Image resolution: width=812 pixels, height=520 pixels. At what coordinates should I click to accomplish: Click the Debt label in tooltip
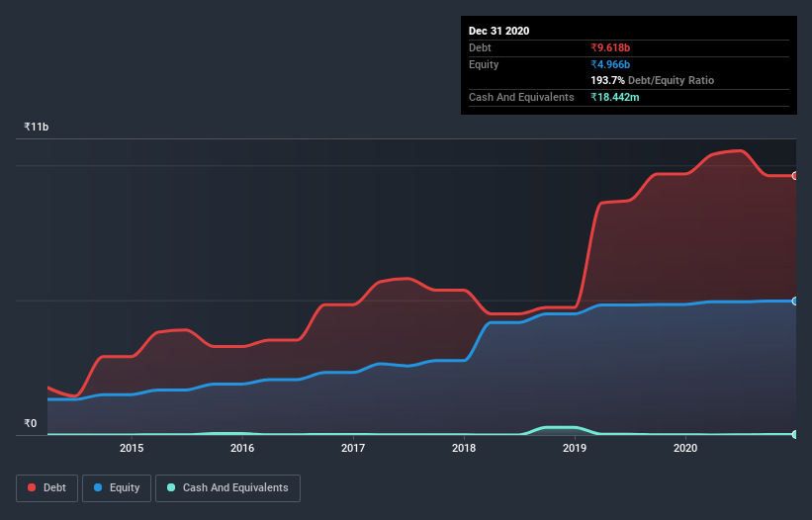coord(480,47)
